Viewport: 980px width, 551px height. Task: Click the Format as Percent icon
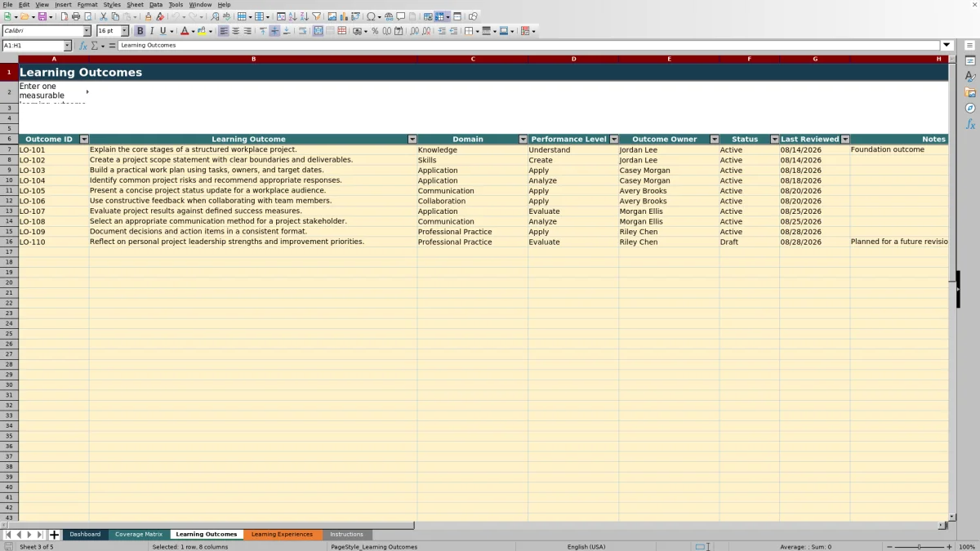tap(375, 31)
